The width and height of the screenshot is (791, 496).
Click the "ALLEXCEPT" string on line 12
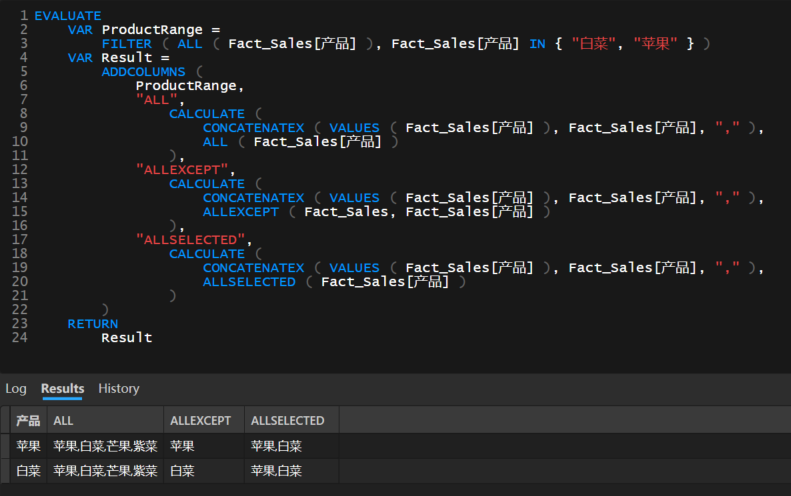click(182, 170)
